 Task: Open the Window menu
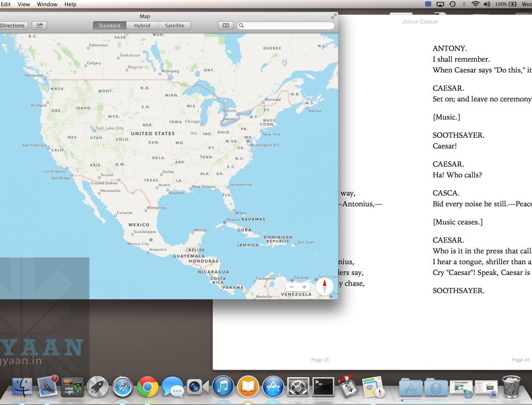tap(47, 4)
